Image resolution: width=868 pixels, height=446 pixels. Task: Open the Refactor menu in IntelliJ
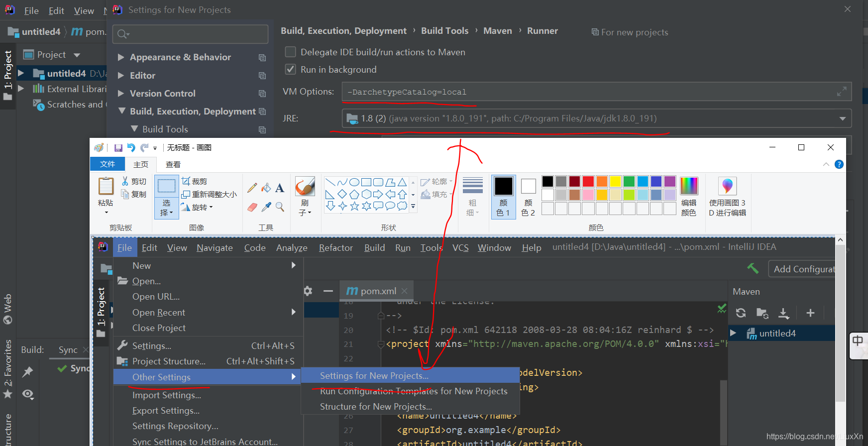[336, 248]
